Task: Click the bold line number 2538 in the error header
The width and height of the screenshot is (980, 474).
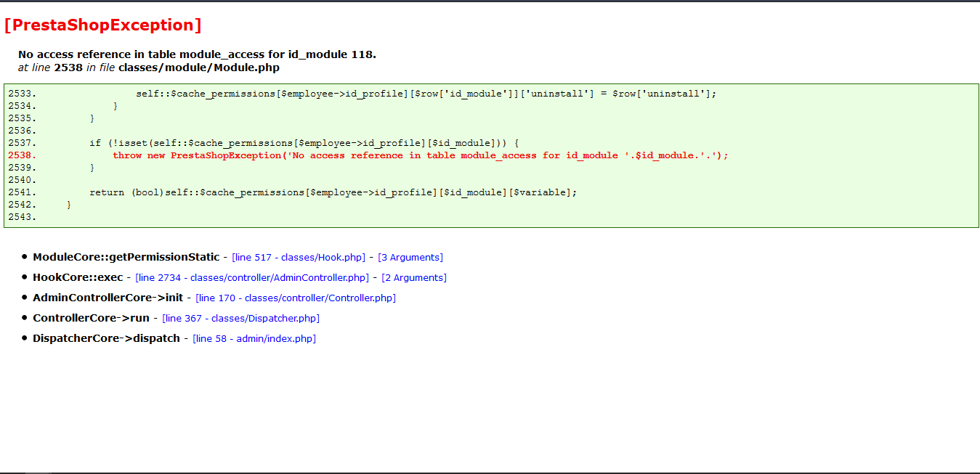Action: pos(68,68)
